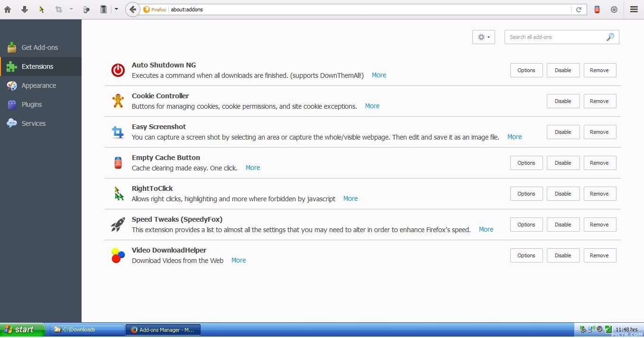
Task: Remove Video DownloadHelper extension
Action: pos(599,255)
